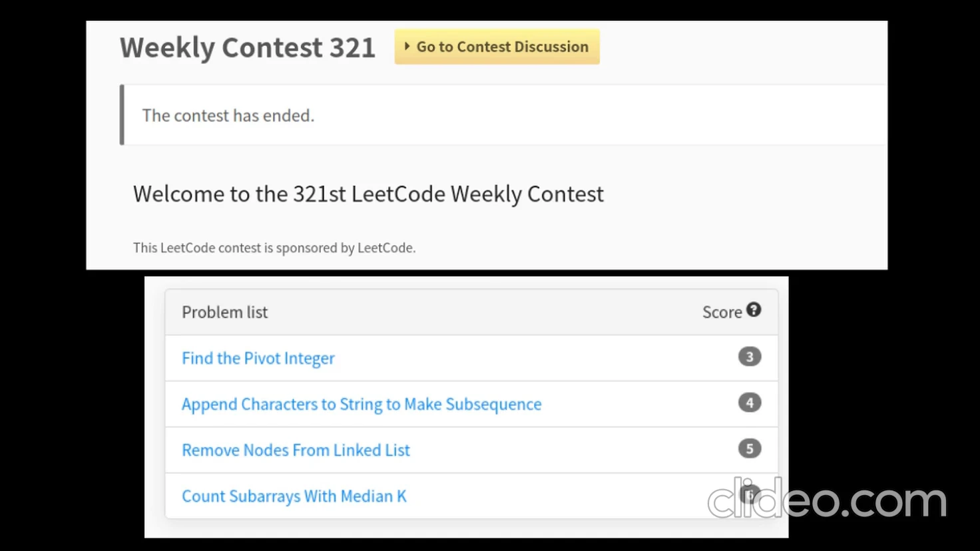980x551 pixels.
Task: Click the "The contest has ended." notice
Action: pos(228,115)
